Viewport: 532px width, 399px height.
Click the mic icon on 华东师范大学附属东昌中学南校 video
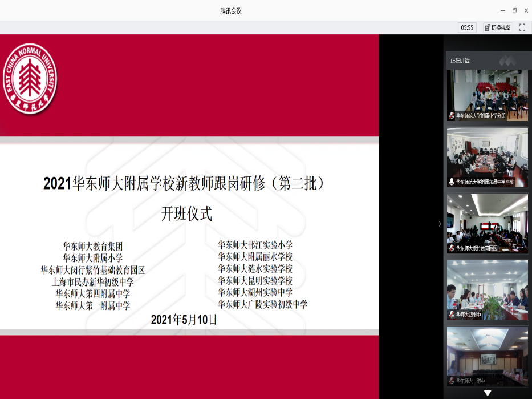coord(452,182)
